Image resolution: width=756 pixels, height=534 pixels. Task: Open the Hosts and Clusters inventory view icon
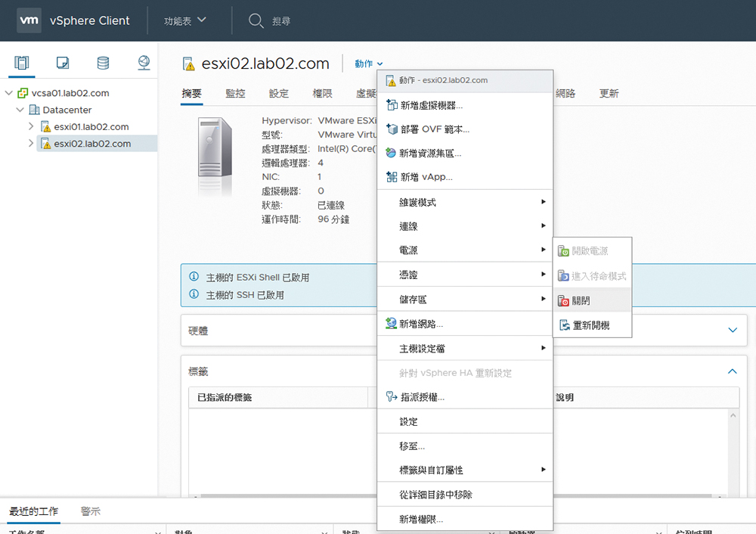22,63
